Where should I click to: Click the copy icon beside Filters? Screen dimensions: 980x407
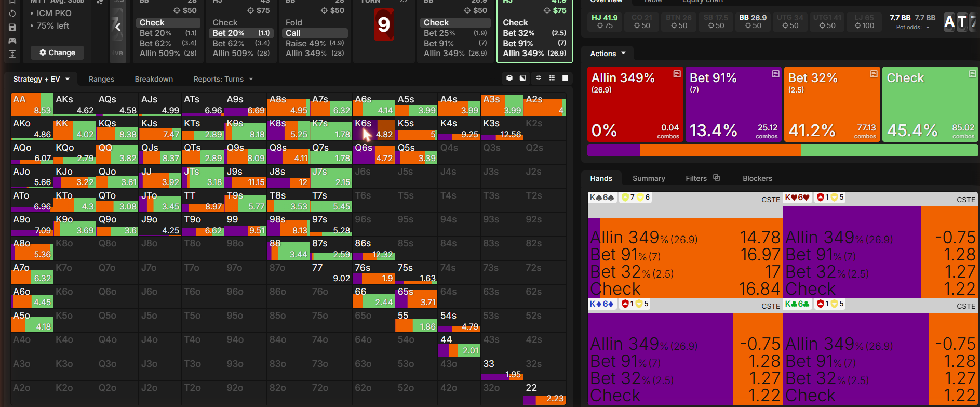point(717,178)
